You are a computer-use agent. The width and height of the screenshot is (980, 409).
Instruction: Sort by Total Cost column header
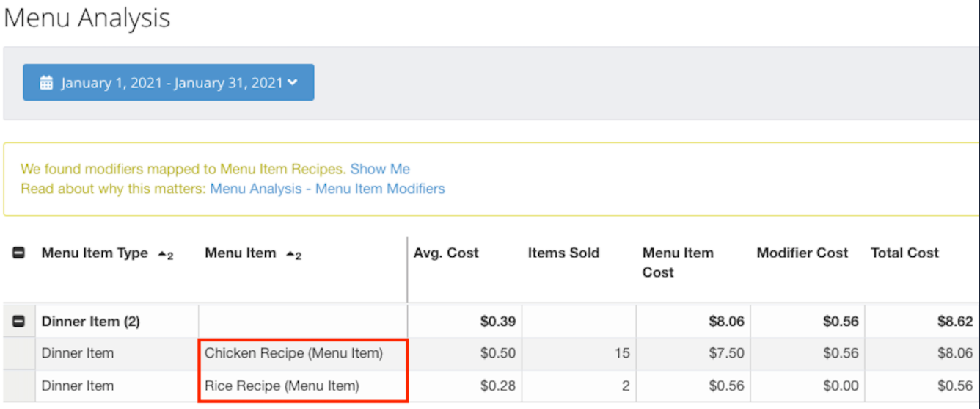904,253
